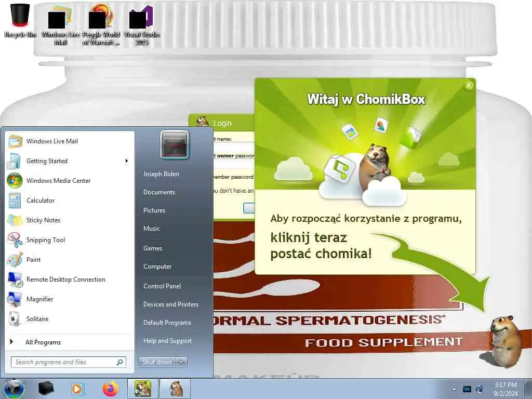The width and height of the screenshot is (532, 399).
Task: Click the Shut down button
Action: coord(157,362)
